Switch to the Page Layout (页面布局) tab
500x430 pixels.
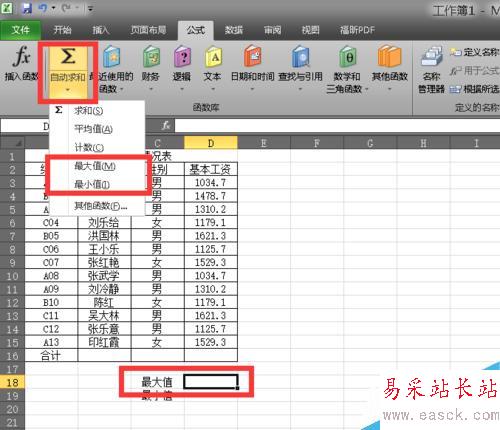[148, 30]
